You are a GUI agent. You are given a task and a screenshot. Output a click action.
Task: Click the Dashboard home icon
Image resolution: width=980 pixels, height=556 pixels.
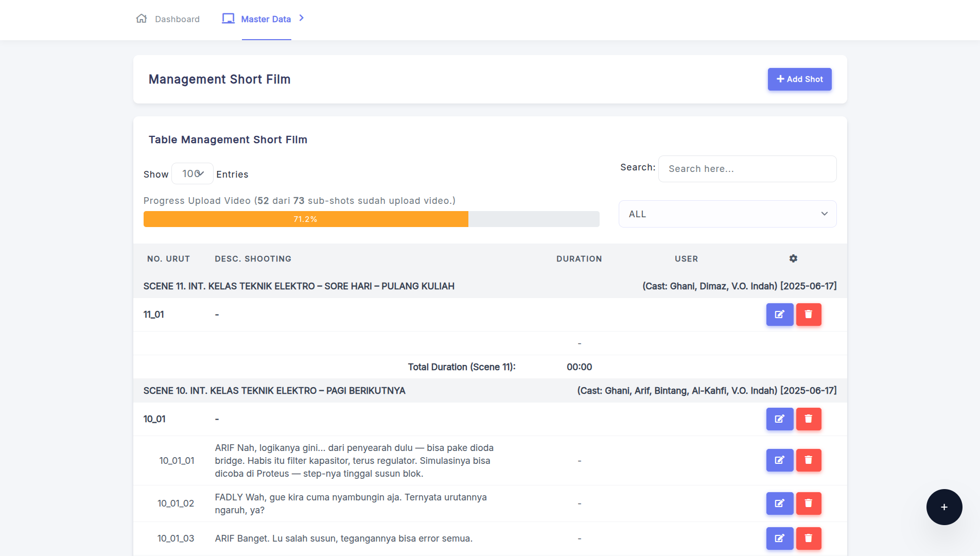(142, 19)
